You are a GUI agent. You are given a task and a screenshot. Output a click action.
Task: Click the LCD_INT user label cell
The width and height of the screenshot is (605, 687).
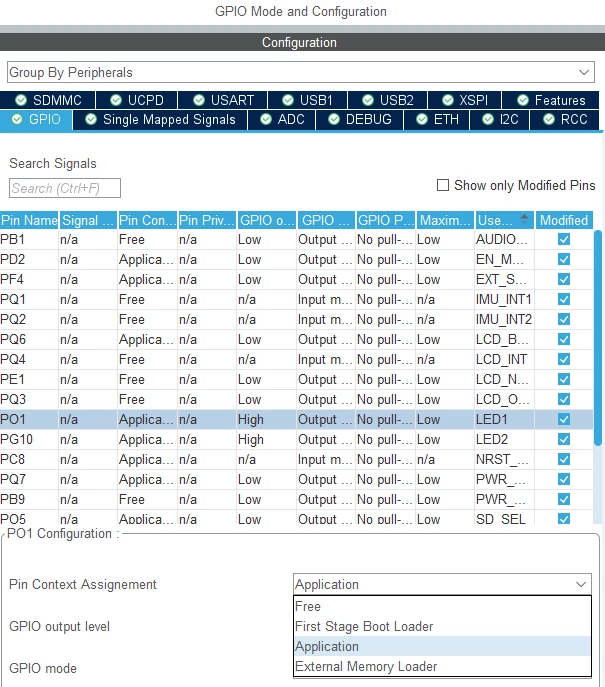(x=504, y=359)
